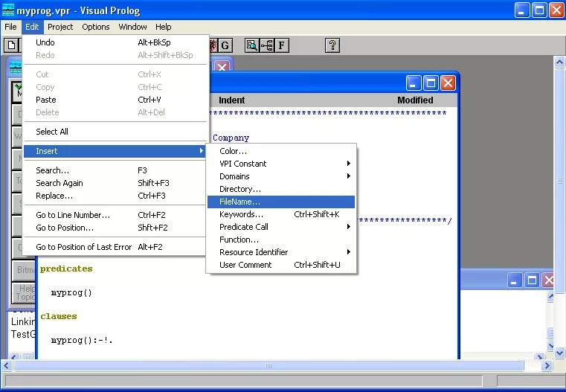Viewport: 566px width, 392px height.
Task: Choose Undo from the Edit menu
Action: (115, 42)
